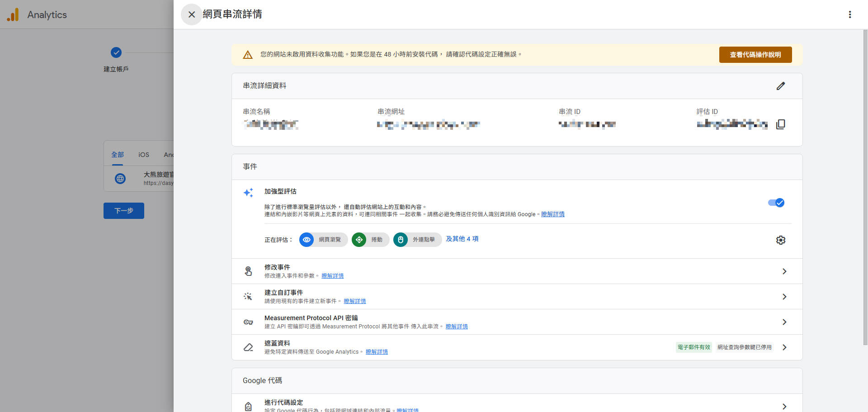
Task: Copy the 評估 ID to clipboard
Action: pos(781,124)
